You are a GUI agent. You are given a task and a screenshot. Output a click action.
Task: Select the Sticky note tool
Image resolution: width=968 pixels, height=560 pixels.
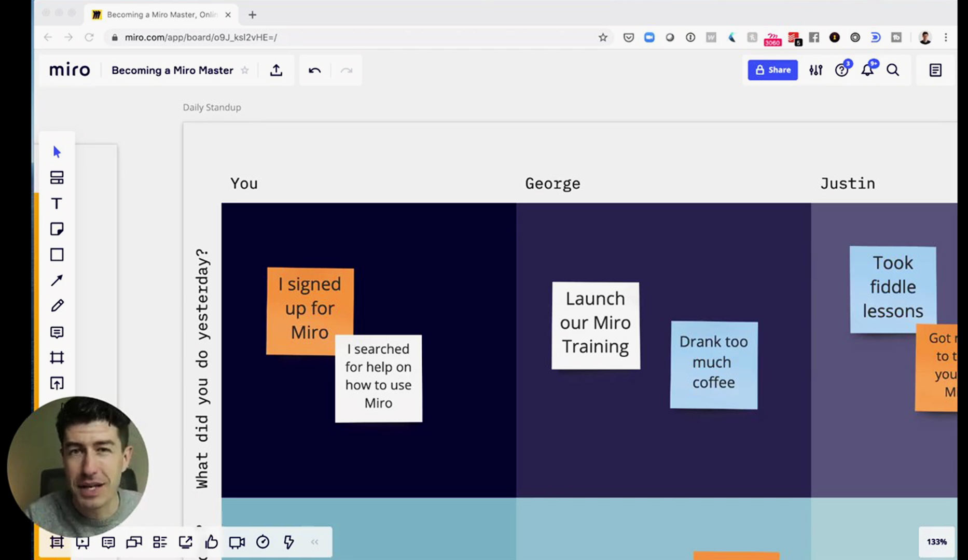click(x=57, y=229)
